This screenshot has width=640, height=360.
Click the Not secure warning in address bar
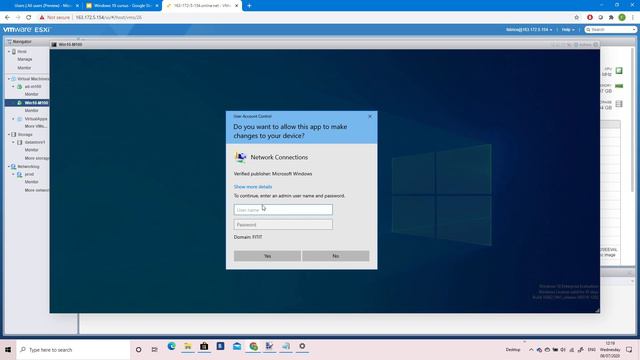click(x=55, y=18)
